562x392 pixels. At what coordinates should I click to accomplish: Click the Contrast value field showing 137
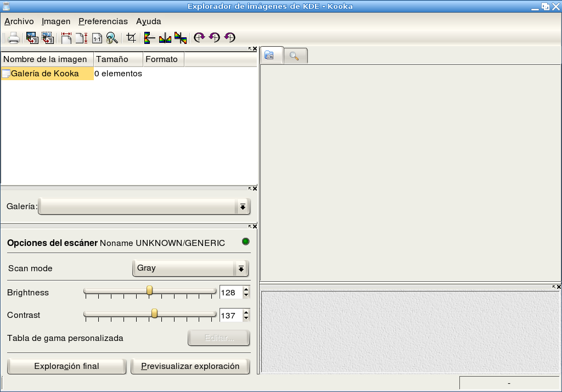(x=231, y=316)
